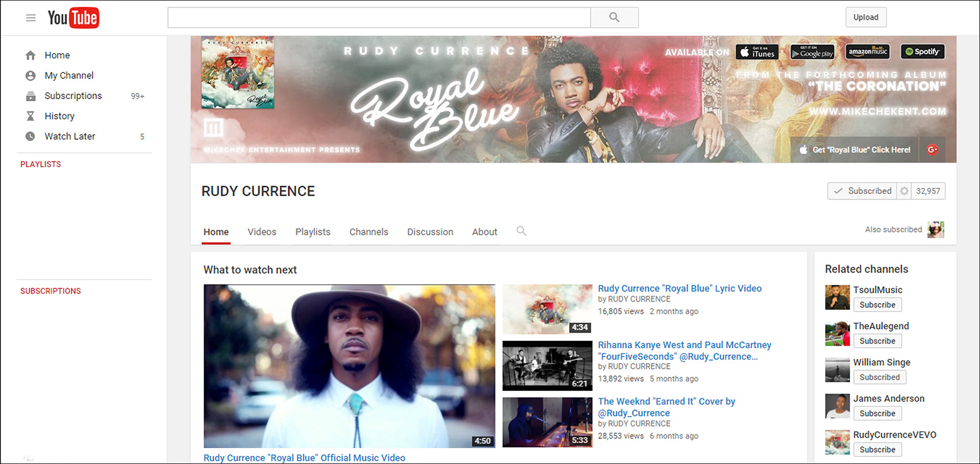Open RudyCurrenceVEVO channel avatar

[x=837, y=443]
